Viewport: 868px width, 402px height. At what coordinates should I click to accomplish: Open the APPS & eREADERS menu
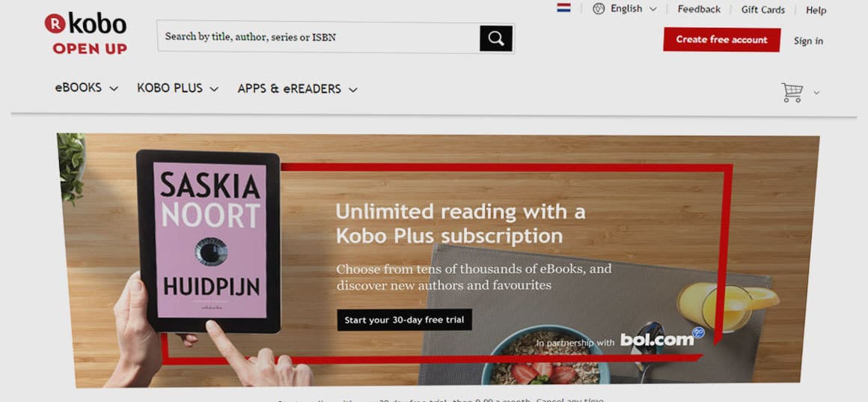(297, 88)
